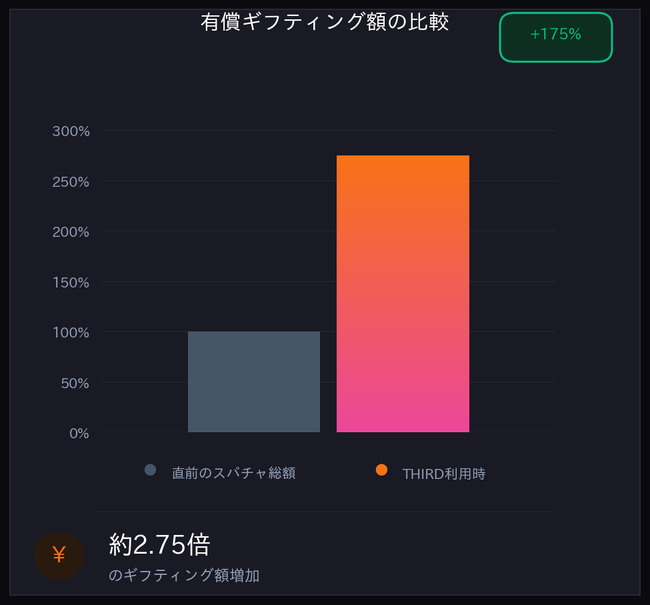Click the chart title 有償ギフティング額の比較
The image size is (650, 605).
[325, 22]
